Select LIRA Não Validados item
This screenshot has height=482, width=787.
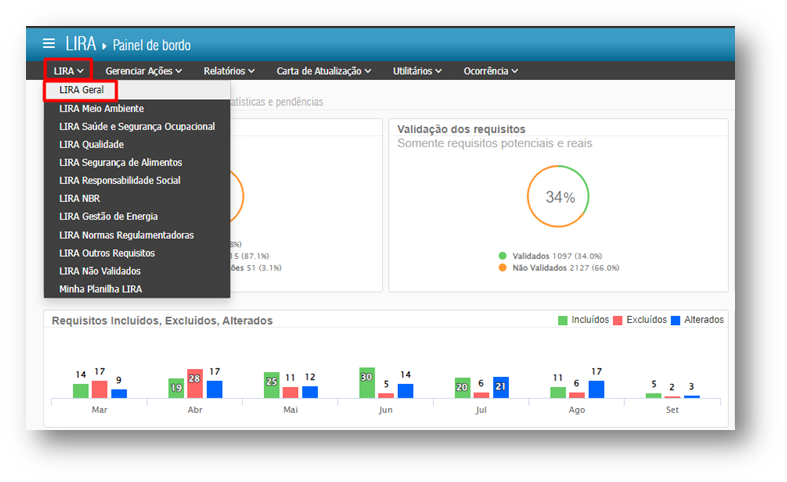(100, 271)
